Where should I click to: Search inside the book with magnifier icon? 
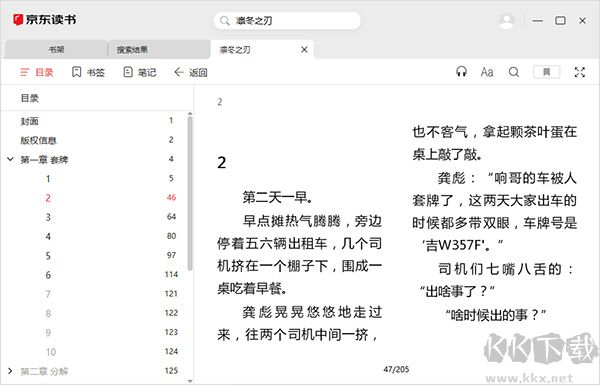[x=514, y=72]
